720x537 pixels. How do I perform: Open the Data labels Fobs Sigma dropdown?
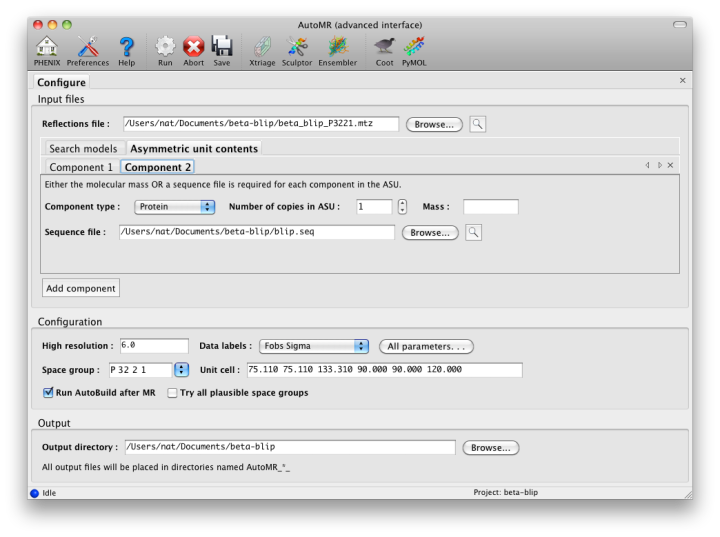[x=361, y=346]
